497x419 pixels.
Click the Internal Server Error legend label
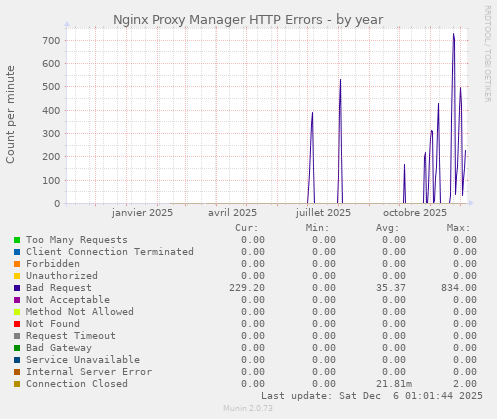tap(89, 372)
